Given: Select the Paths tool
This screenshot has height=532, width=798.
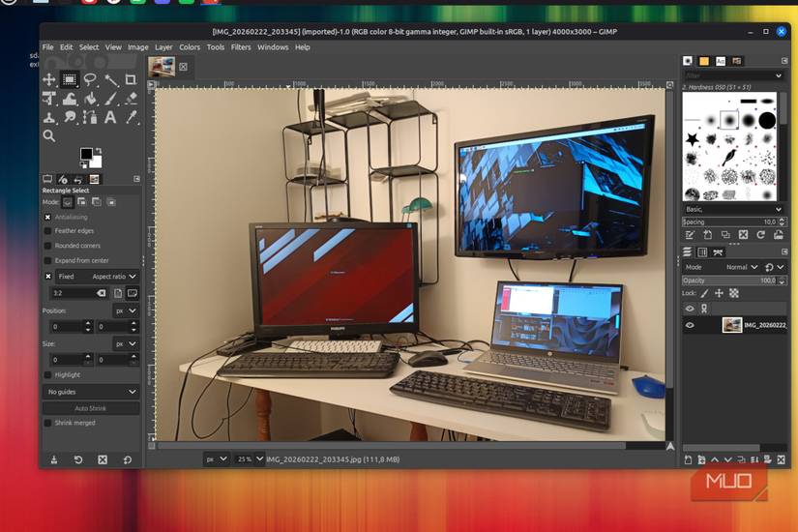Looking at the screenshot, I should coord(90,118).
